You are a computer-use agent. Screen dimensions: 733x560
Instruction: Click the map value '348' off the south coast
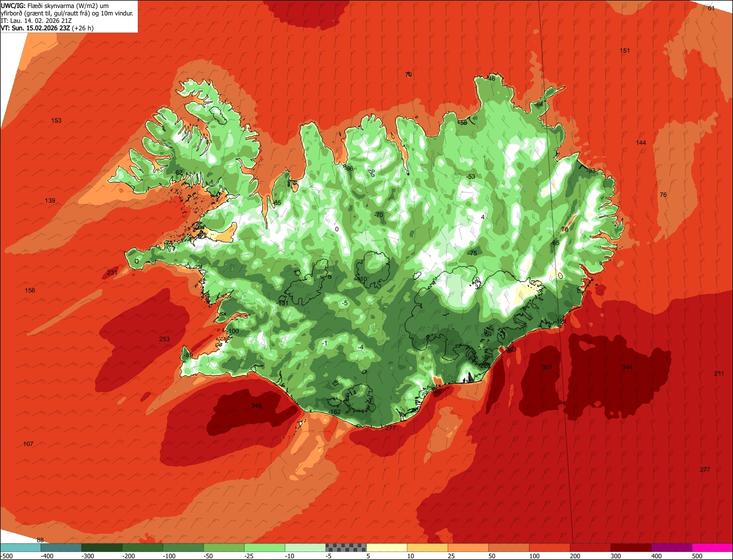click(x=257, y=406)
